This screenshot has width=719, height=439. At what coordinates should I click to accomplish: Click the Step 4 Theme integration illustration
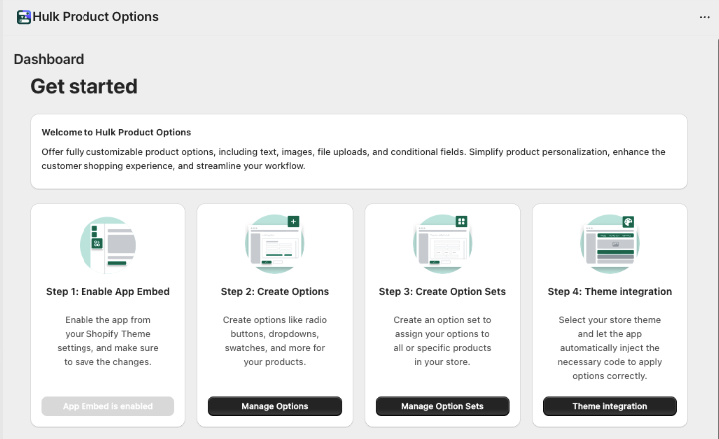(609, 244)
